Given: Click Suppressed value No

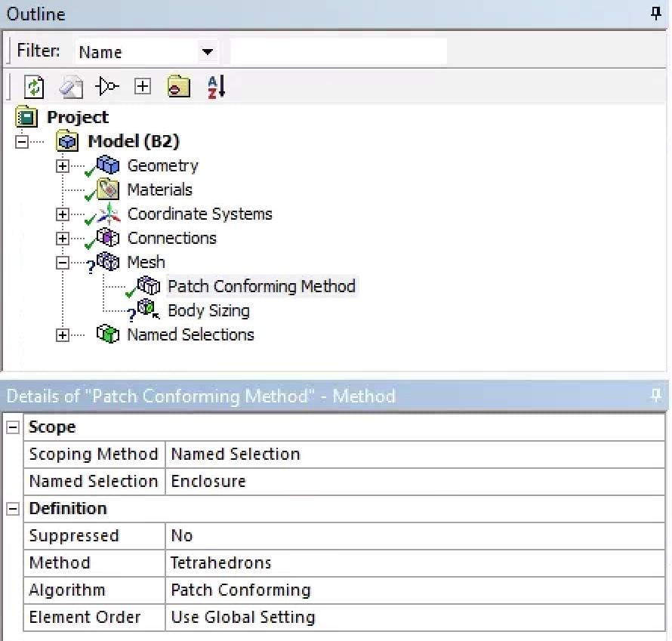Looking at the screenshot, I should click(415, 535).
